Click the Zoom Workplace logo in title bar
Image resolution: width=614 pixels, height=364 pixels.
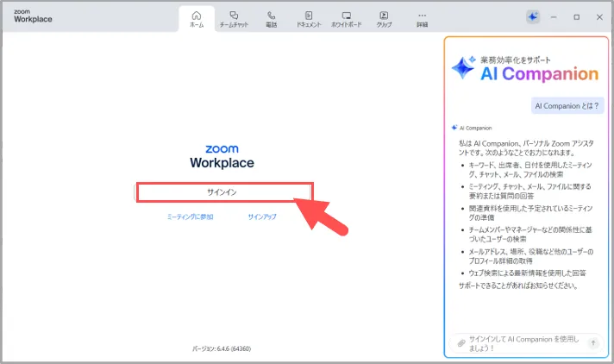coord(33,16)
